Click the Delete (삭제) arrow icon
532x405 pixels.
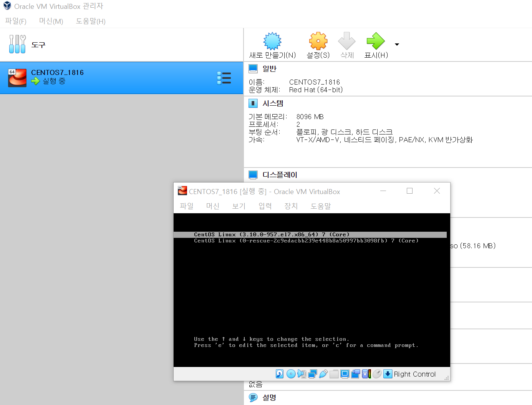[x=347, y=41]
